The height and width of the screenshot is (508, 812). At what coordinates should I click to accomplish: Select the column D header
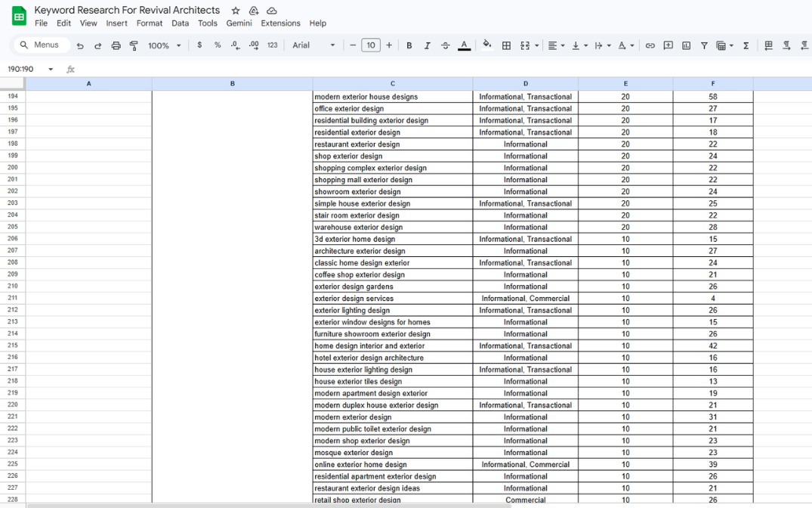[x=525, y=84]
